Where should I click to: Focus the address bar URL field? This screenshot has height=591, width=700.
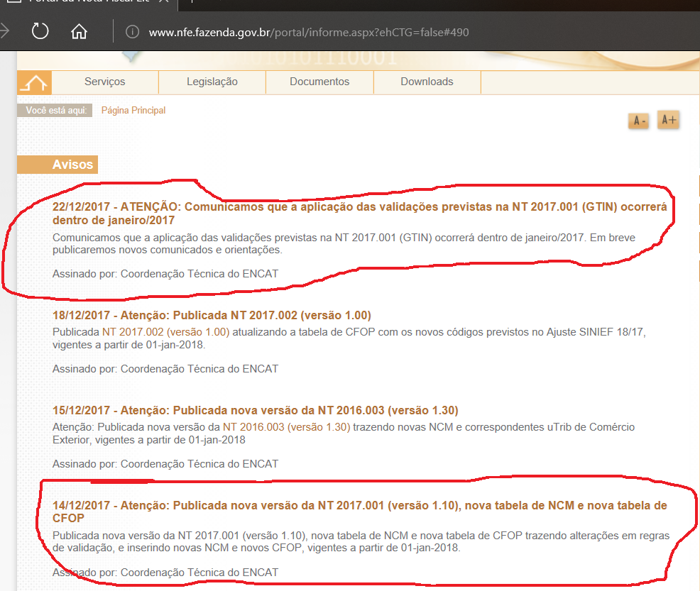pyautogui.click(x=309, y=33)
